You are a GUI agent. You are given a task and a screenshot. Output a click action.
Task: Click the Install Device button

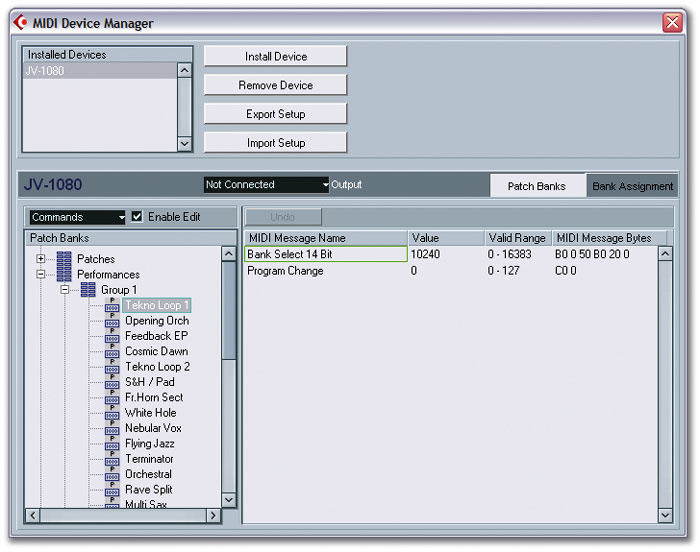click(275, 57)
